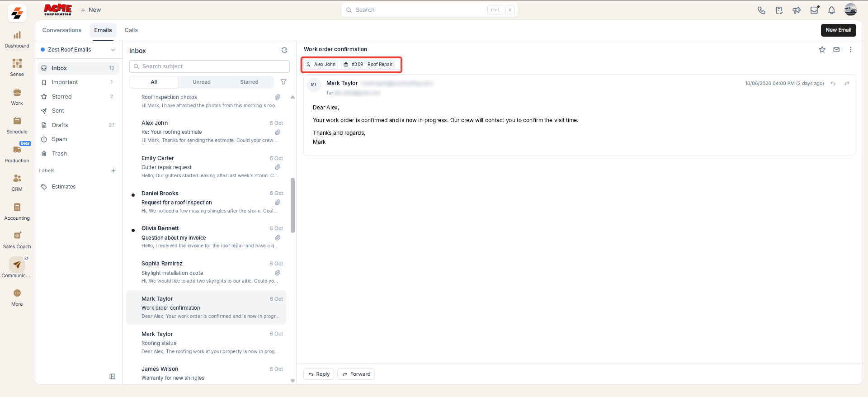868x397 pixels.
Task: Open the user profile avatar
Action: (850, 9)
